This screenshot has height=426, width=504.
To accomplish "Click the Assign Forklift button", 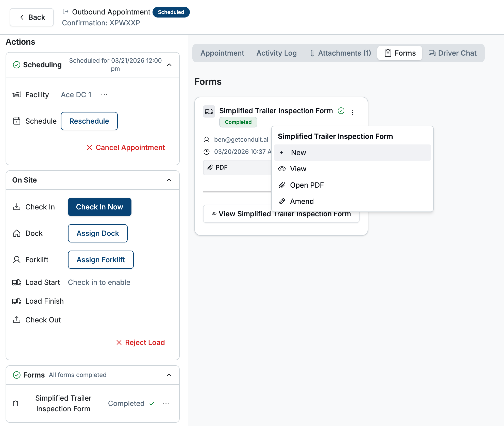I will [x=101, y=260].
